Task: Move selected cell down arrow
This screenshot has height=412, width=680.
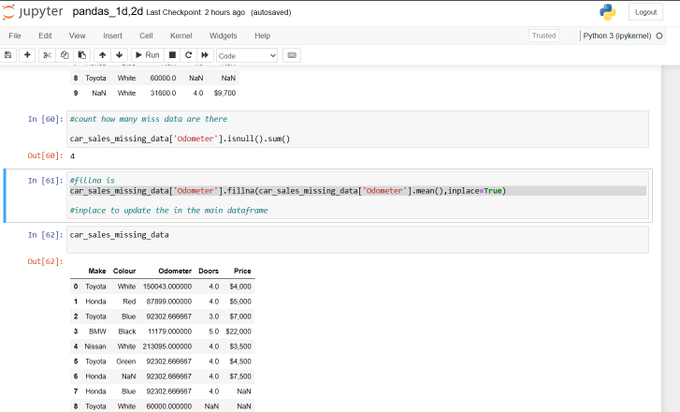Action: (x=119, y=55)
